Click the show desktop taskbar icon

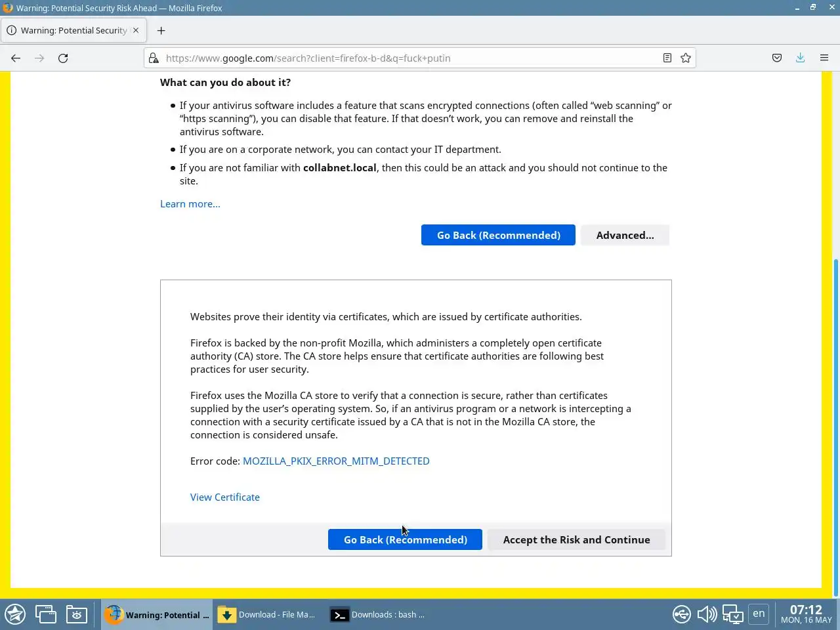point(45,614)
